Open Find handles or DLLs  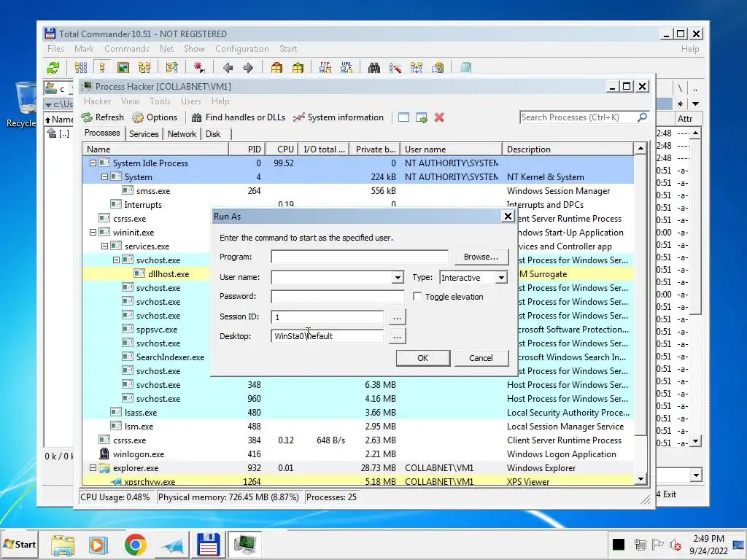pos(239,117)
